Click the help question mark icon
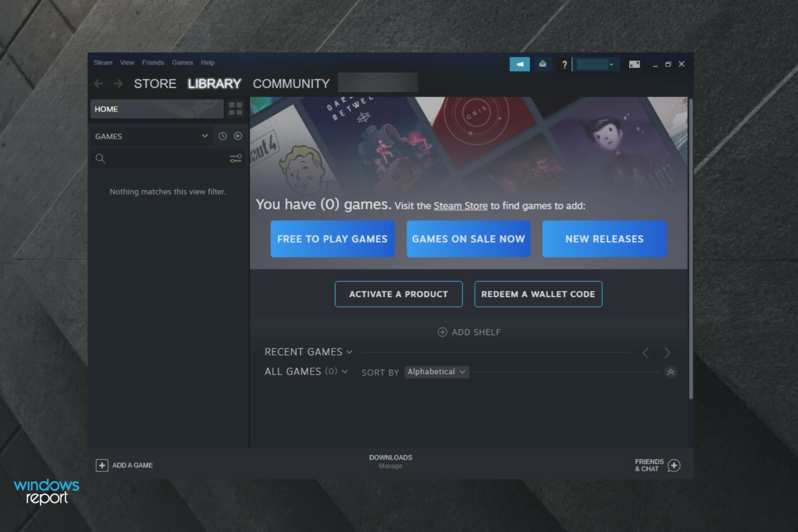This screenshot has width=798, height=532. tap(564, 64)
